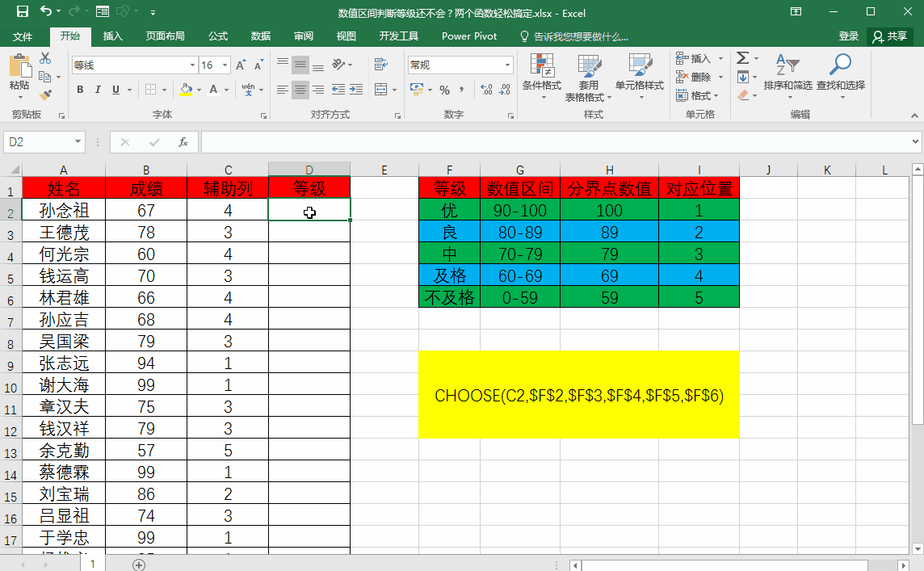This screenshot has width=924, height=571.
Task: Click the Cut scissors icon
Action: pos(45,58)
